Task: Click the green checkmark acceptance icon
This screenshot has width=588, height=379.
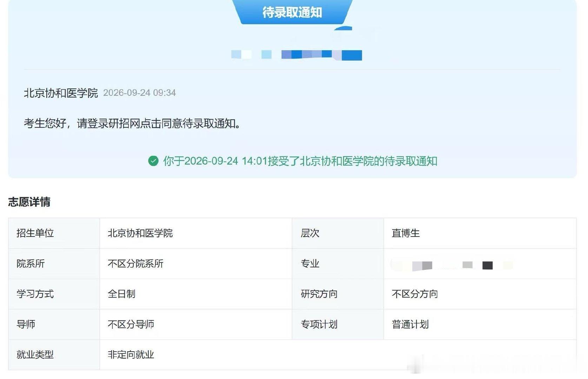Action: pos(153,161)
